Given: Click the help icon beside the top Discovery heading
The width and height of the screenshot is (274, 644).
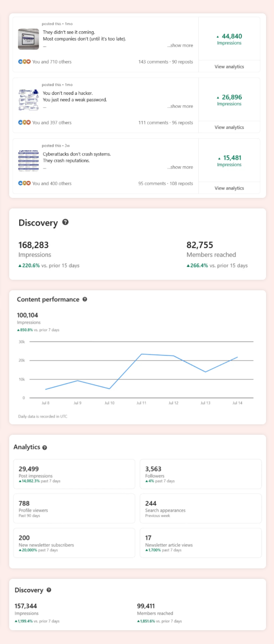Looking at the screenshot, I should point(65,222).
